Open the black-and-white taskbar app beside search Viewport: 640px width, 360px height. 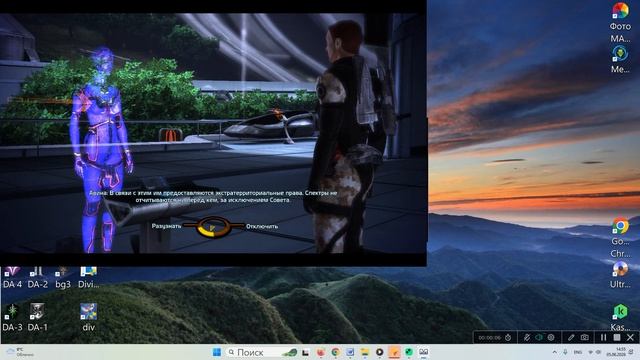pyautogui.click(x=305, y=352)
